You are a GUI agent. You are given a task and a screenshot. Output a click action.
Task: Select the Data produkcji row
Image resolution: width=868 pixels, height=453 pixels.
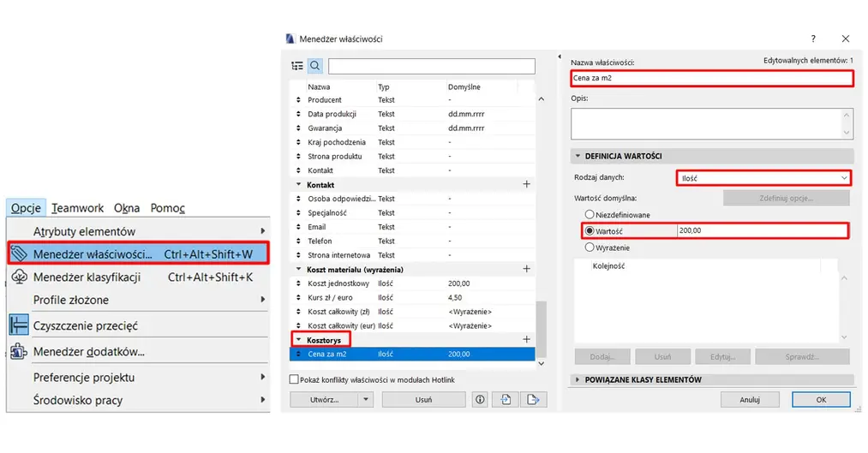tap(412, 114)
